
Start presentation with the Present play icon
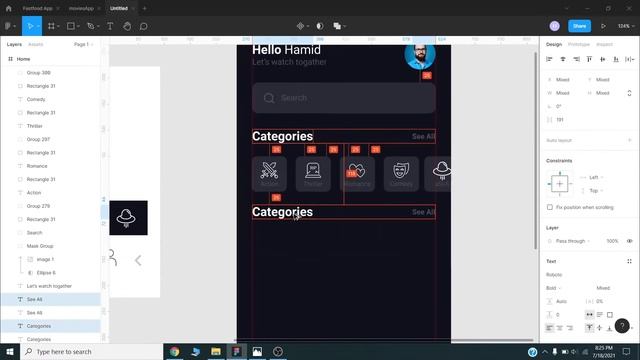[x=603, y=26]
